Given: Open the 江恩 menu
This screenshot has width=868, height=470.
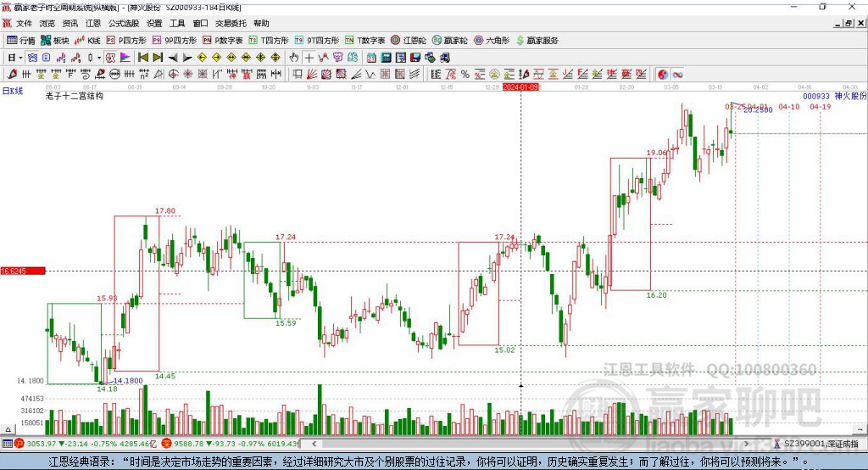Looking at the screenshot, I should click(x=93, y=23).
